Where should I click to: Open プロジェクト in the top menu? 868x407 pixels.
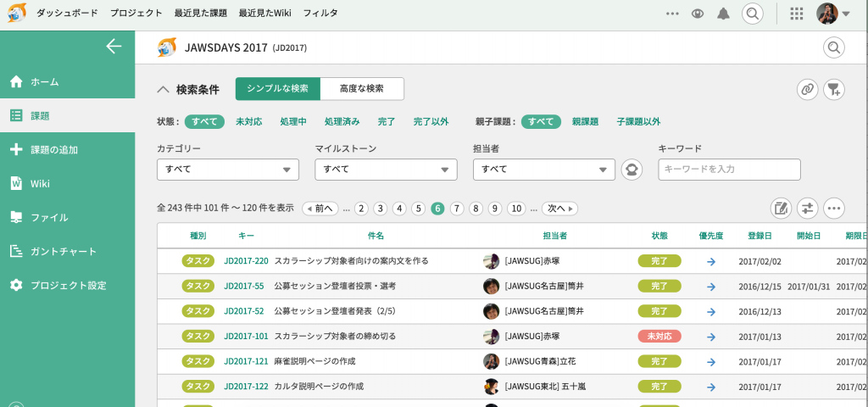[x=136, y=14]
